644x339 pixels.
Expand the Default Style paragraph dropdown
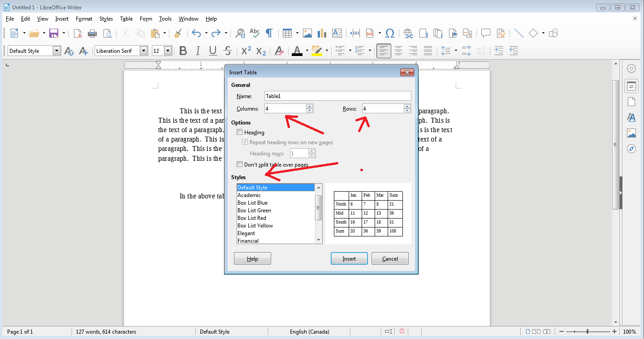click(56, 51)
